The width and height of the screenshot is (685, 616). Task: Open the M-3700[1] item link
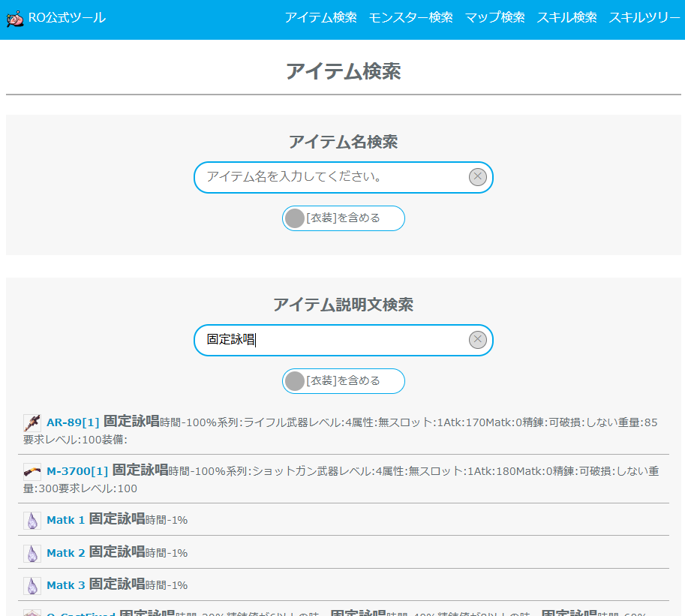pyautogui.click(x=77, y=472)
